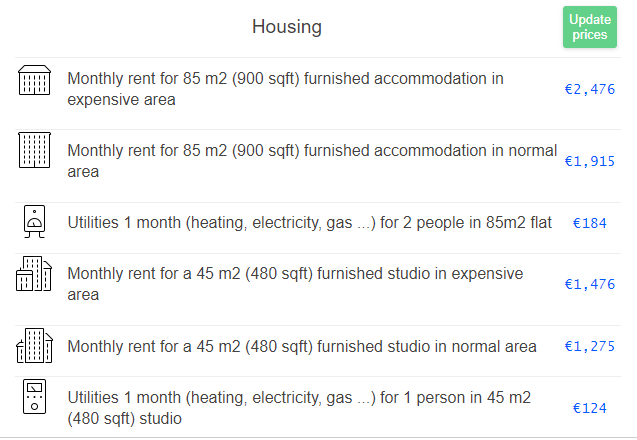Click the meter icon for 1 person utilities
Viewport: 637px width, 440px height.
35,398
